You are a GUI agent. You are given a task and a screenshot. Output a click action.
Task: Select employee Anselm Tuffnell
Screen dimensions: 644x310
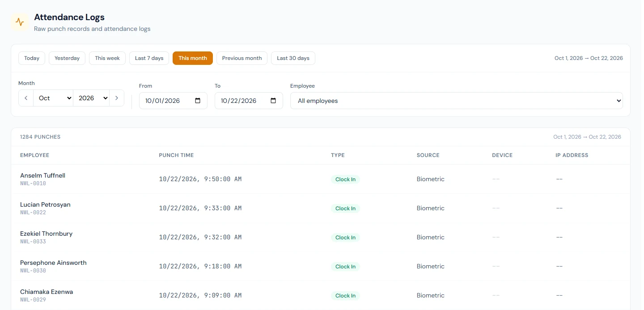pos(42,175)
